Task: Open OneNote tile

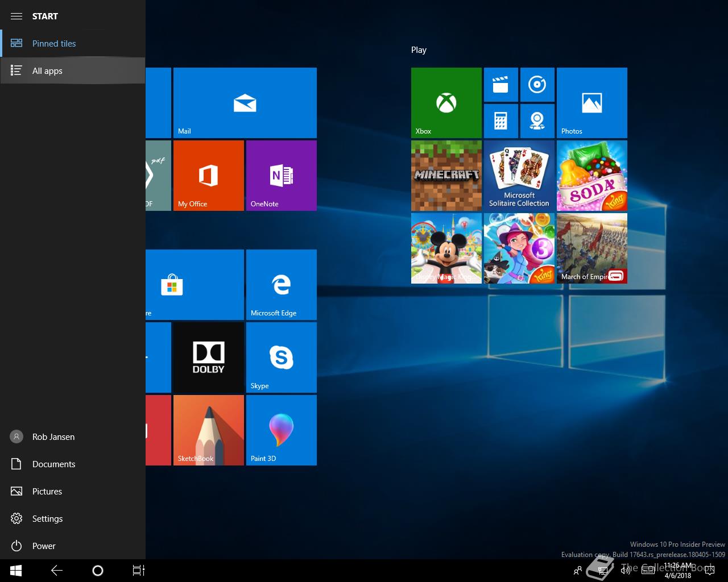Action: coord(281,176)
